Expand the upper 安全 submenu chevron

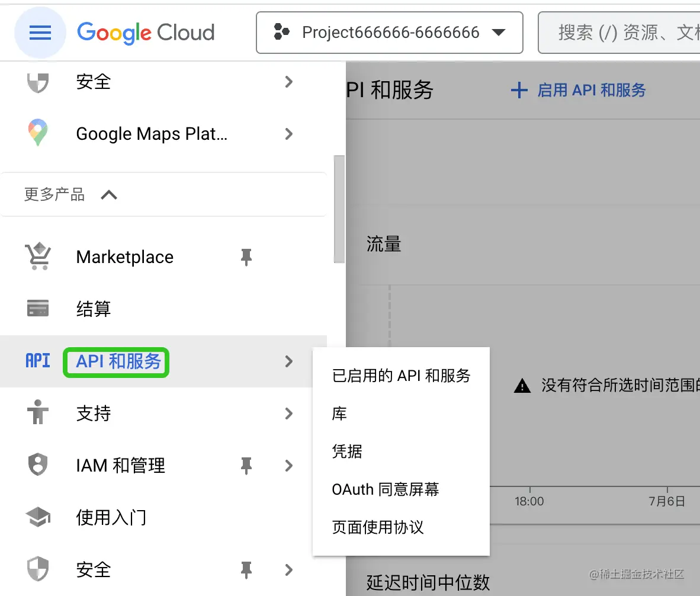coord(289,82)
